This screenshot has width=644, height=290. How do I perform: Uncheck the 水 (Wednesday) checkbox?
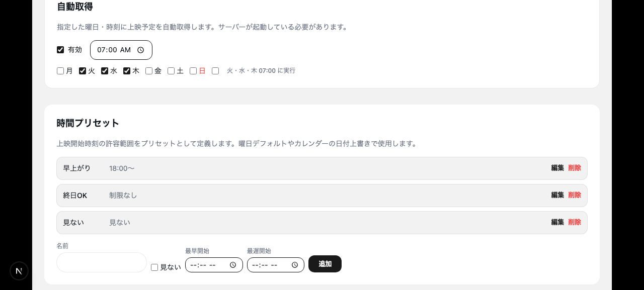click(104, 70)
